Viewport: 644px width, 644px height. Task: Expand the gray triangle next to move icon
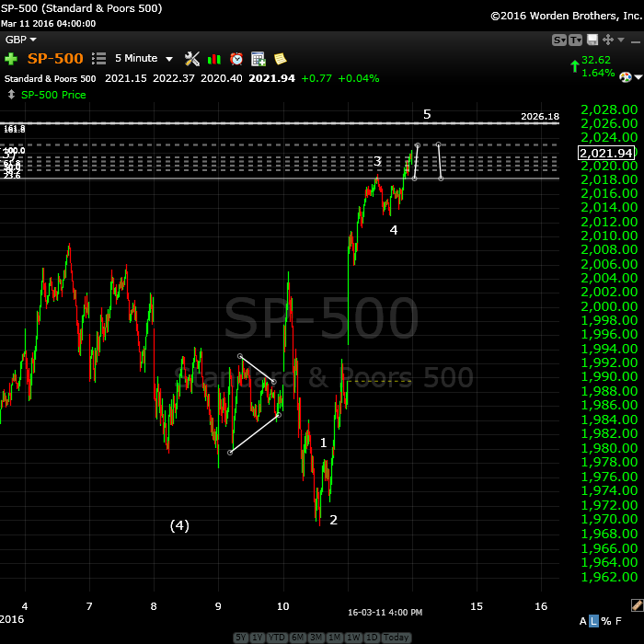click(621, 40)
